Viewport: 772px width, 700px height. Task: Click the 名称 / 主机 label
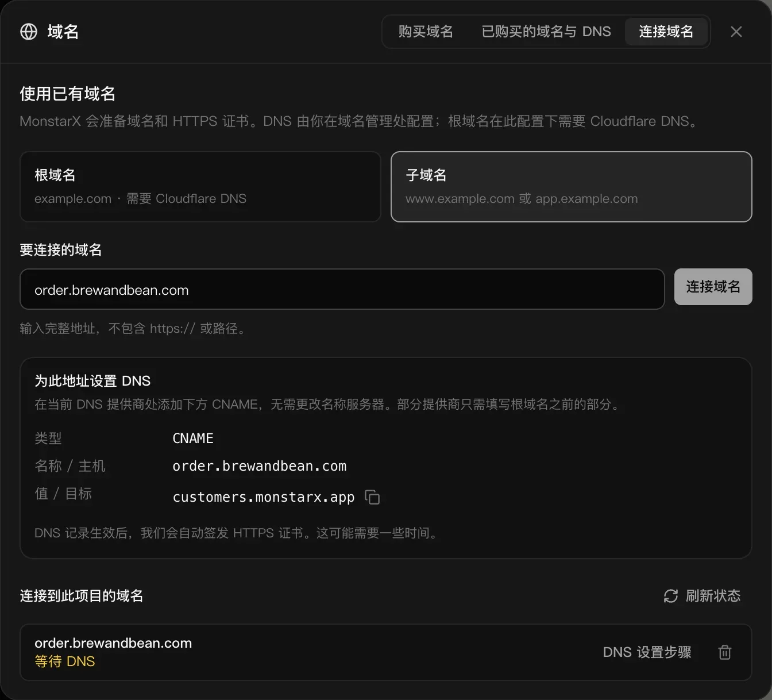pos(70,466)
